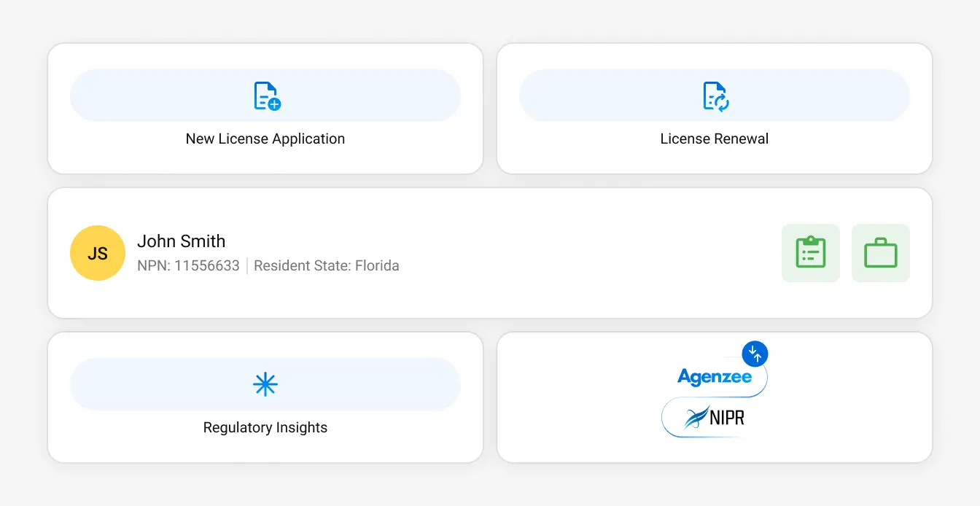Click the License Renewal refresh-document icon

[714, 95]
